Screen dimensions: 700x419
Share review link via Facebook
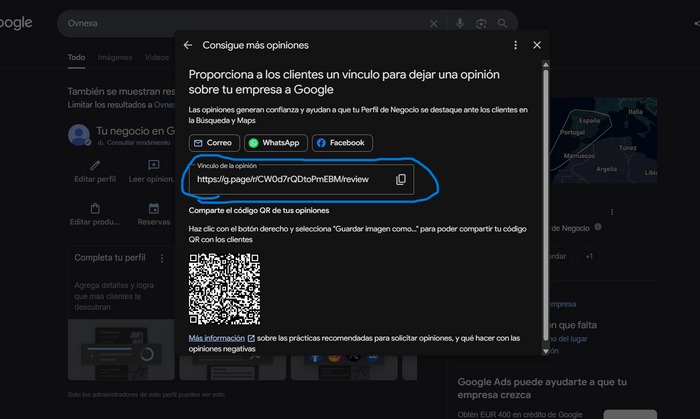pyautogui.click(x=342, y=143)
